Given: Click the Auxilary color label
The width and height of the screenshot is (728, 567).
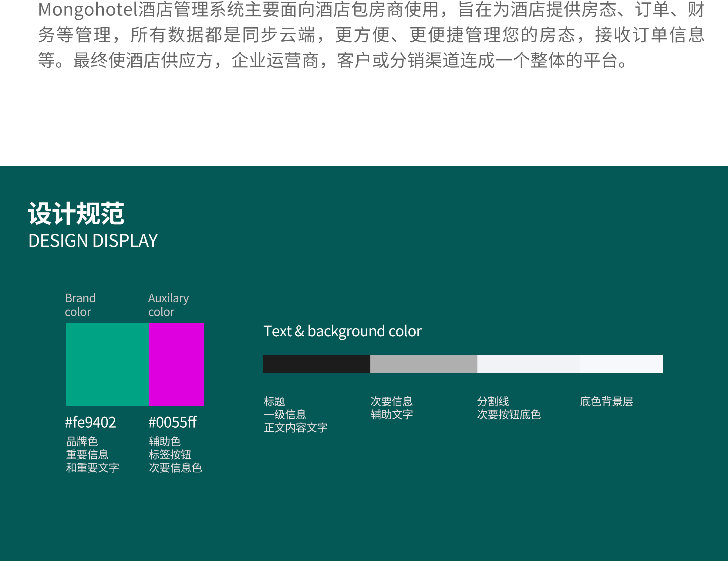Looking at the screenshot, I should coord(168,305).
